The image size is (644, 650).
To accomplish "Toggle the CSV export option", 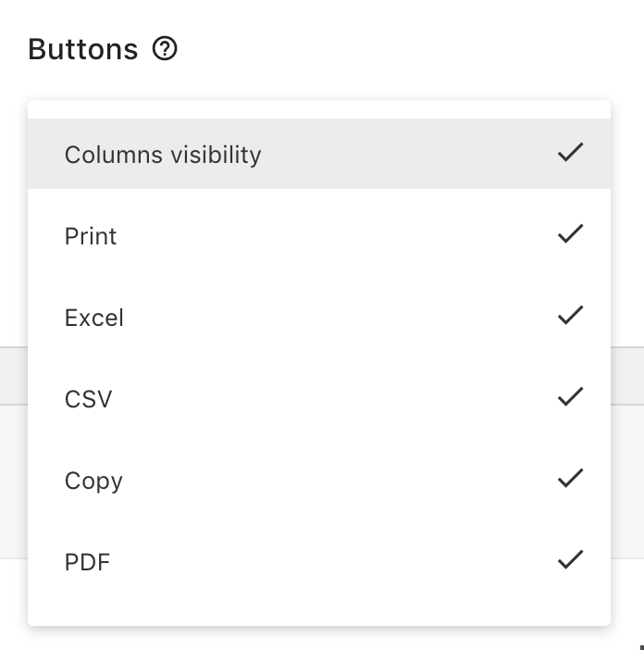I will click(319, 399).
